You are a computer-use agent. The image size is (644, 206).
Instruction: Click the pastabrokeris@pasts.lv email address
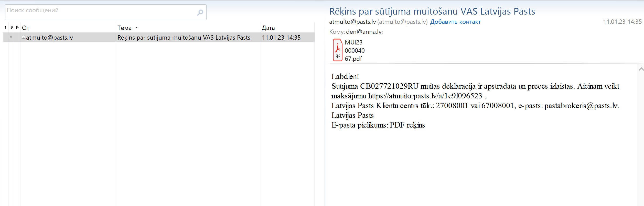point(581,106)
